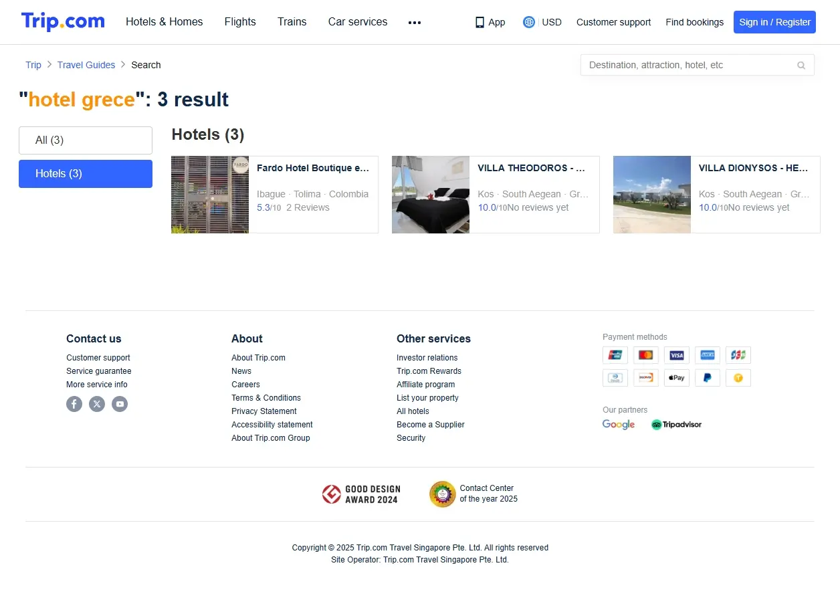Screen dimensions: 840x616
Task: Click the PayPal payment icon
Action: click(708, 378)
